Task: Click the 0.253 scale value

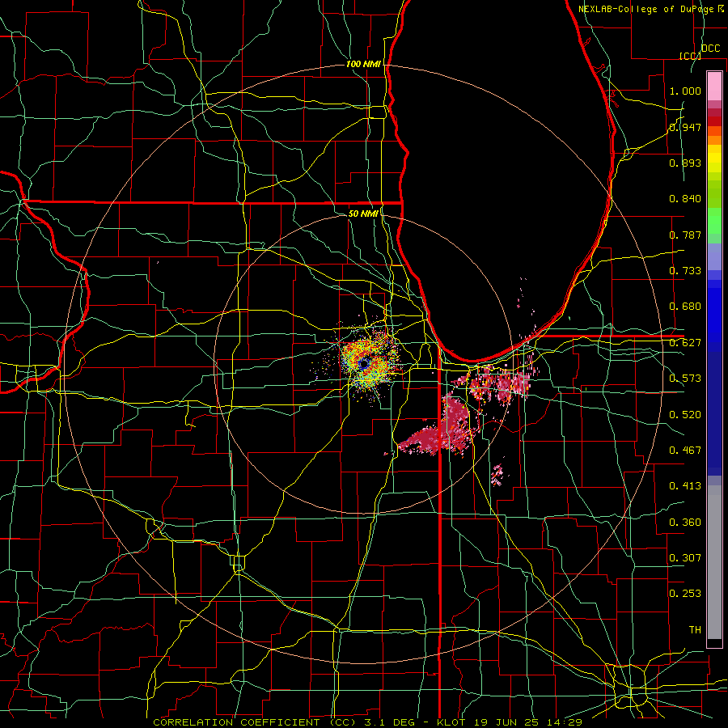Action: 685,594
